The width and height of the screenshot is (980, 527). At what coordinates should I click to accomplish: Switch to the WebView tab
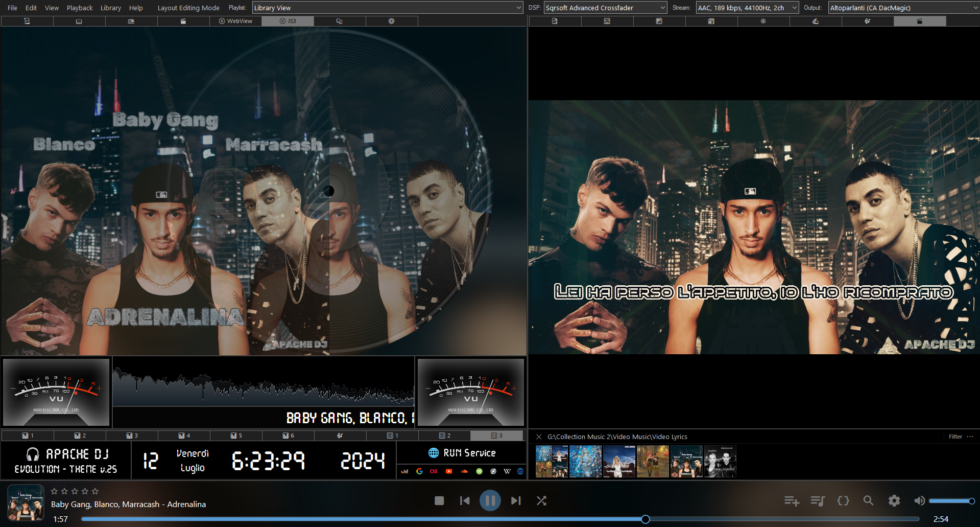click(x=235, y=21)
